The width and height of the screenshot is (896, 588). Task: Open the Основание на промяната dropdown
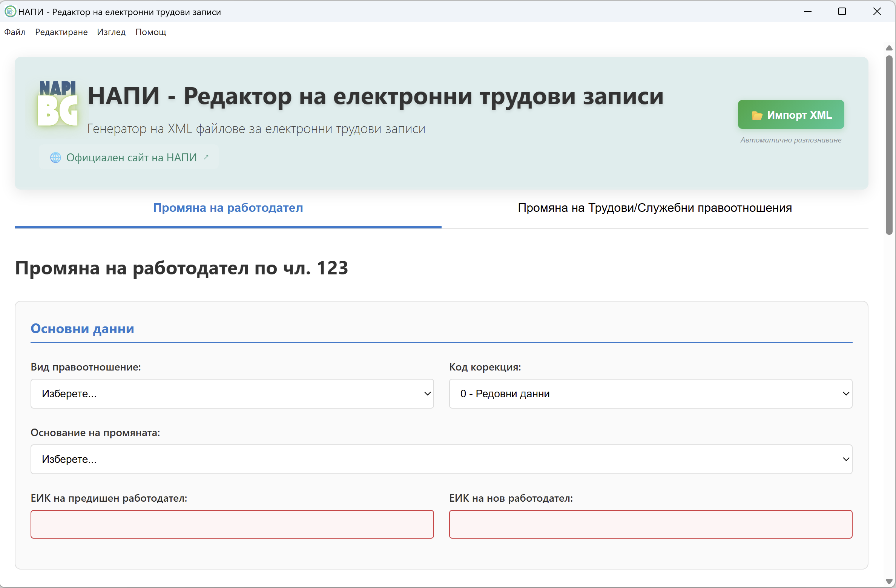pos(441,459)
